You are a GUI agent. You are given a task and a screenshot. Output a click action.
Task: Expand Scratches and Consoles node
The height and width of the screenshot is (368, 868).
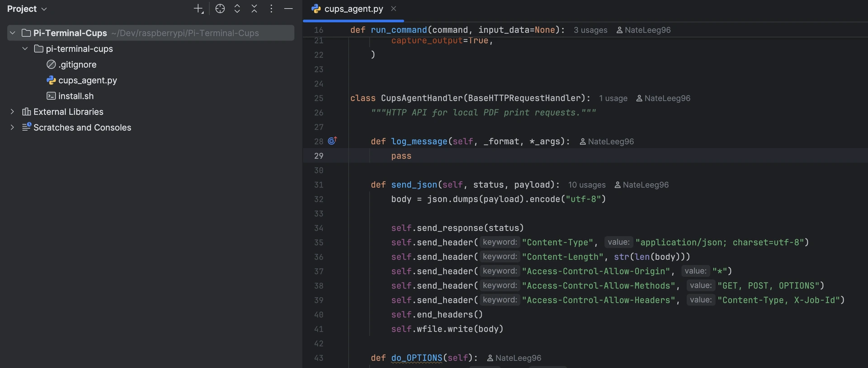12,127
